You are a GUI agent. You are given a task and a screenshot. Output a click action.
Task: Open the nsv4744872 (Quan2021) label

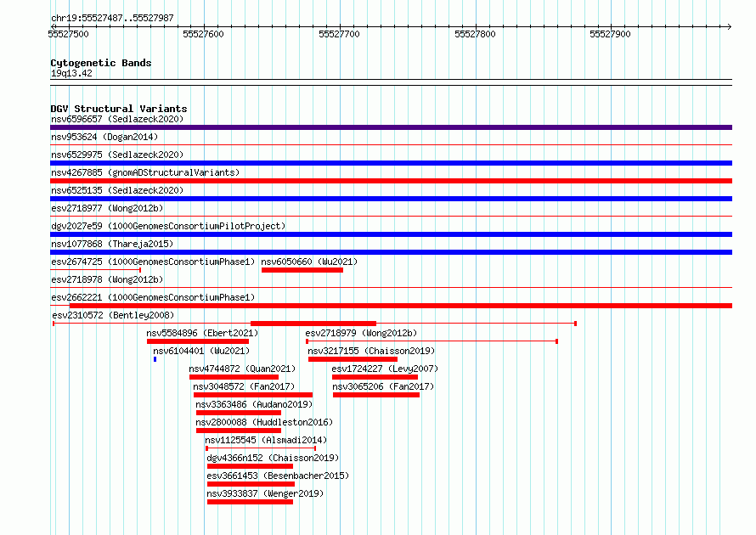click(242, 369)
